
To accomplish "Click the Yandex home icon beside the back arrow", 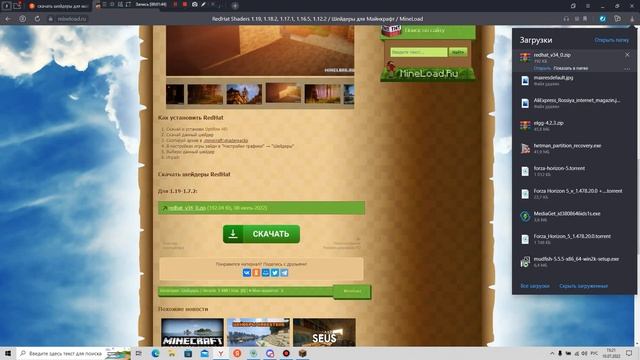I will 22,19.
